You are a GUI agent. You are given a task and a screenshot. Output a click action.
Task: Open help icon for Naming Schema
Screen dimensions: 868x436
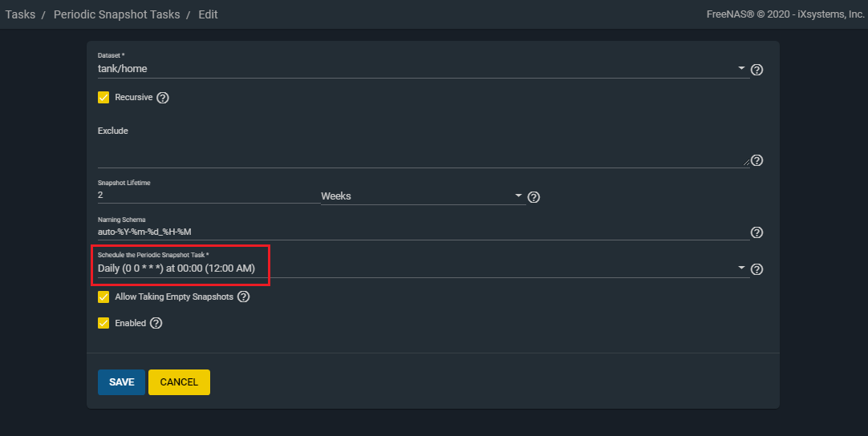coord(756,232)
